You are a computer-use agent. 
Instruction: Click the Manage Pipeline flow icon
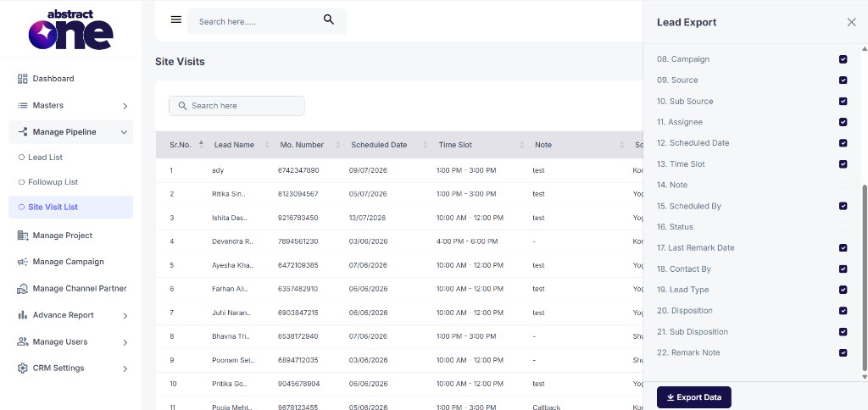(x=23, y=131)
